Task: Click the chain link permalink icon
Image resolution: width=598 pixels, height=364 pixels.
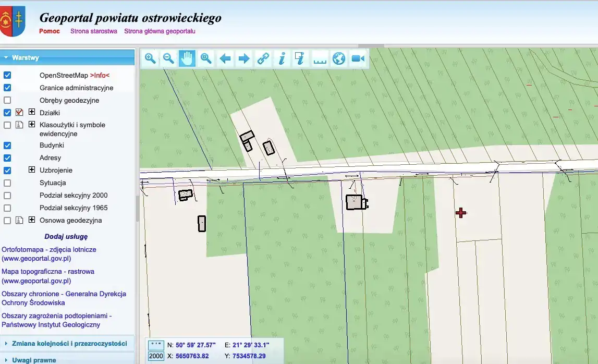Action: pos(263,58)
